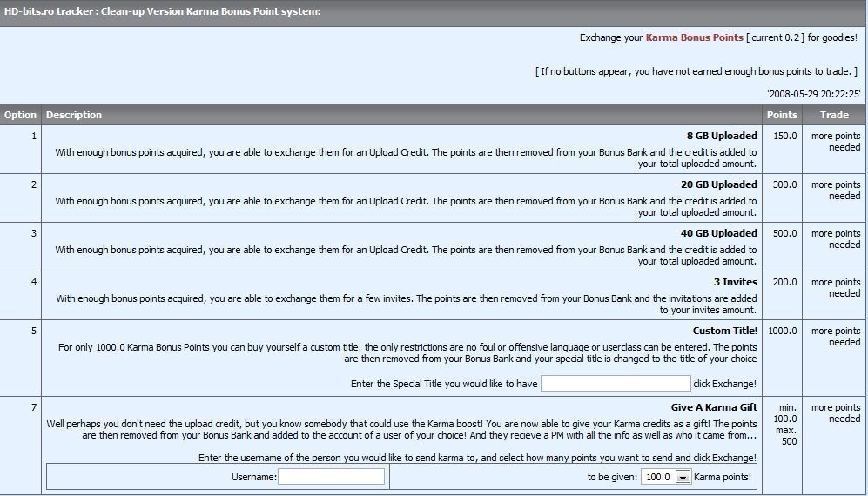Click the 2008-05-29 timestamp text
Image resolution: width=868 pixels, height=496 pixels.
click(813, 94)
